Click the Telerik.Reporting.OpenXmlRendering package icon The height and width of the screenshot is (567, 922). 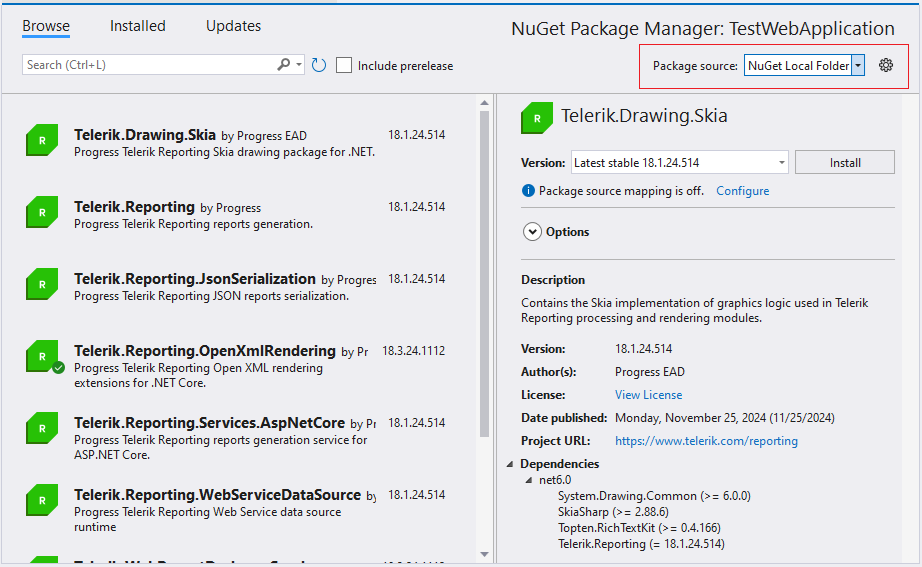pos(42,357)
